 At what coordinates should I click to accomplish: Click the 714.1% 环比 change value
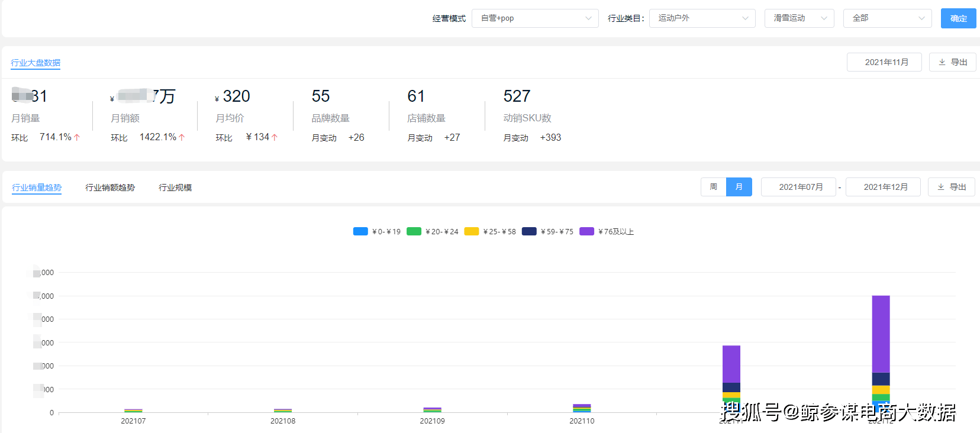click(x=56, y=137)
